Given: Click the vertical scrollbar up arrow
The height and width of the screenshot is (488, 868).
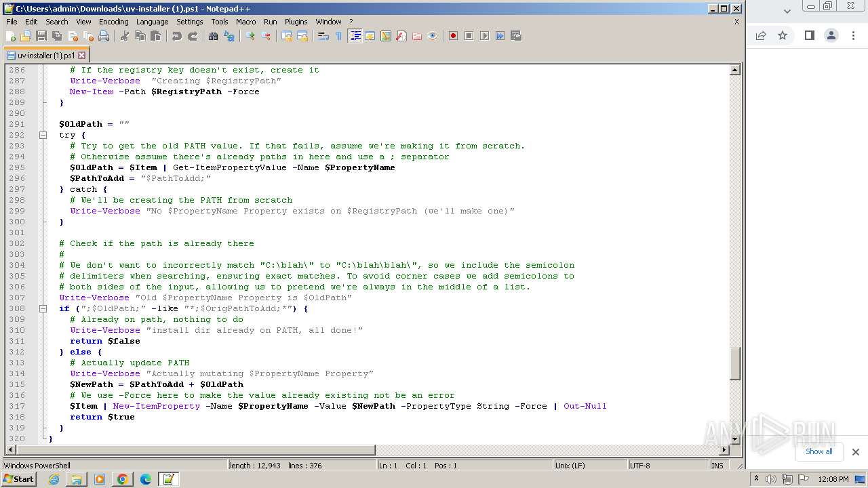Looking at the screenshot, I should click(735, 70).
